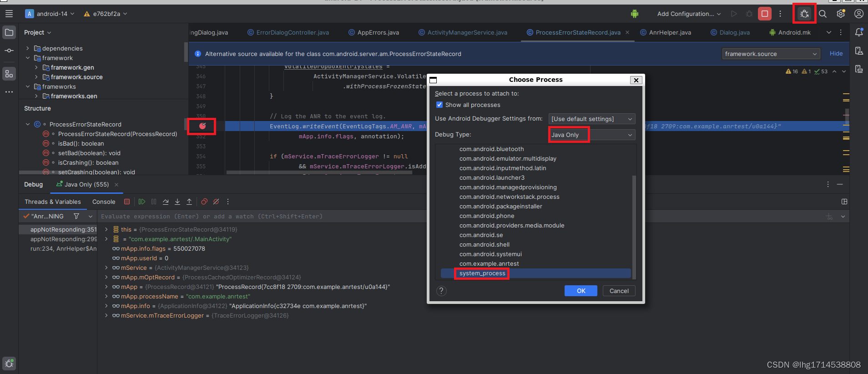Open the Console debug tab
This screenshot has width=868, height=374.
coord(104,202)
